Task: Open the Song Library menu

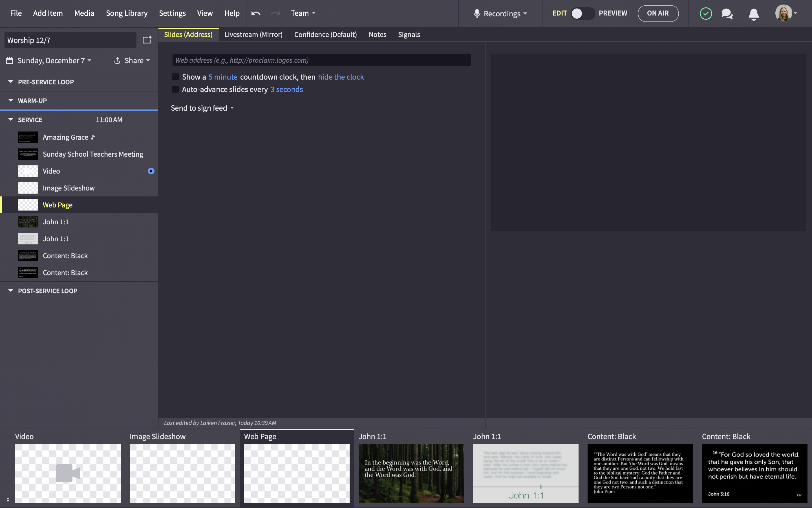Action: pyautogui.click(x=127, y=13)
